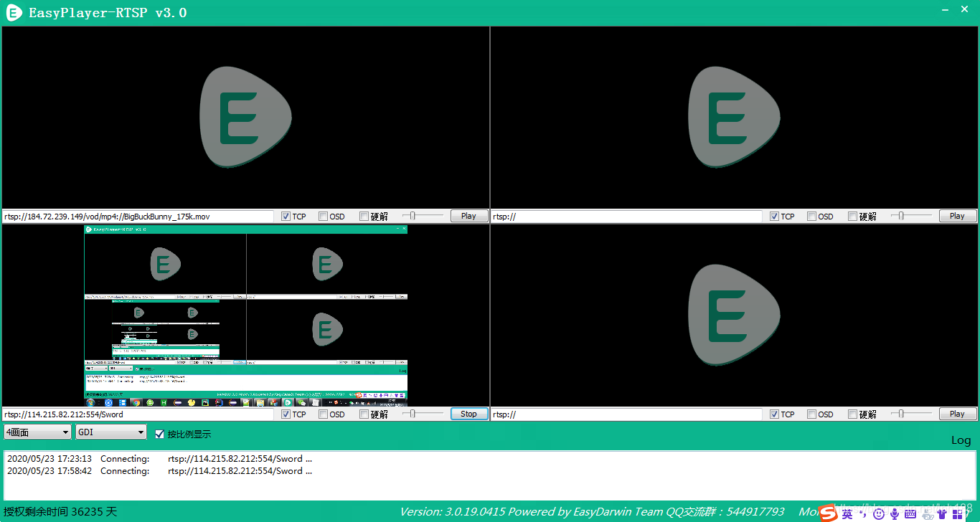Enable 硬解 in the top-right pane
Viewport: 980px width, 522px height.
[x=853, y=216]
